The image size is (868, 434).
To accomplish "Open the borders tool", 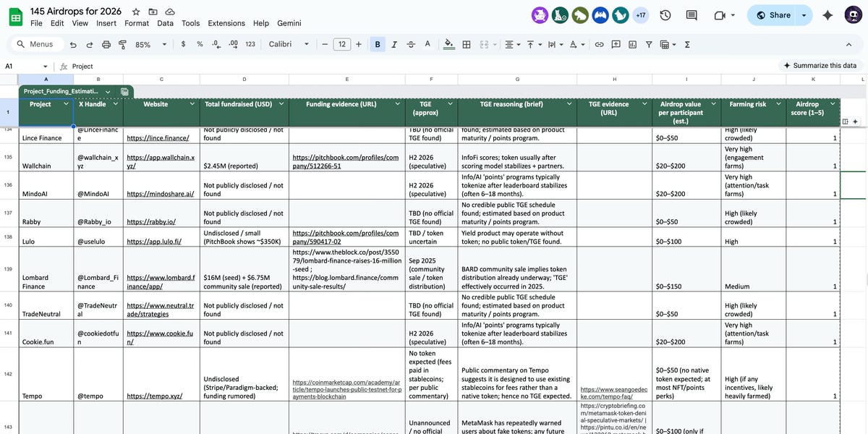I will (467, 44).
